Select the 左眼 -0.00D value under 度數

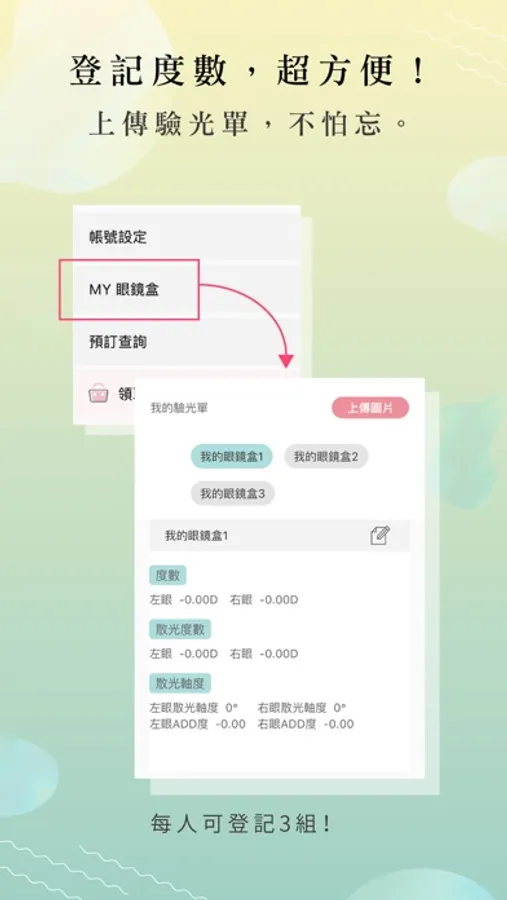(x=184, y=600)
